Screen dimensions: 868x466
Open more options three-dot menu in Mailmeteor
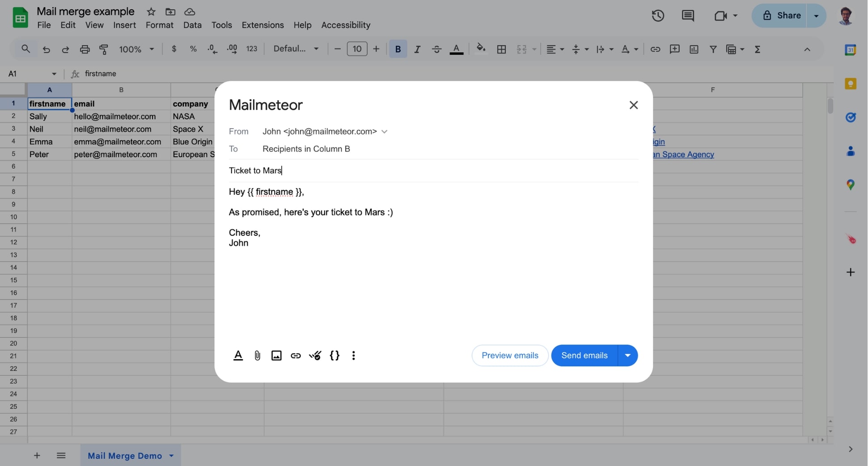click(x=353, y=356)
